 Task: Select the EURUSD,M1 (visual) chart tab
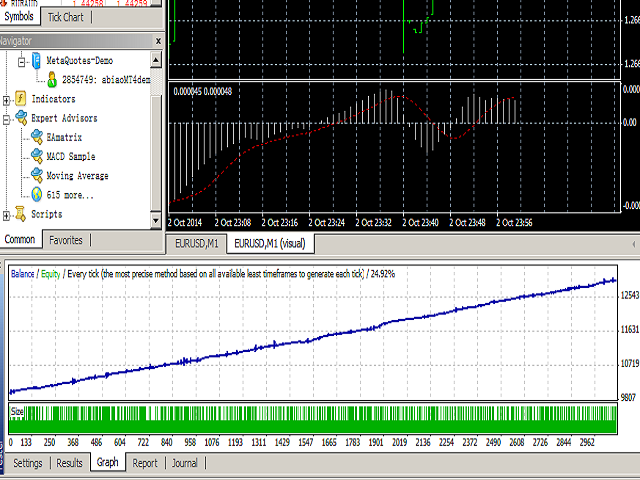270,243
